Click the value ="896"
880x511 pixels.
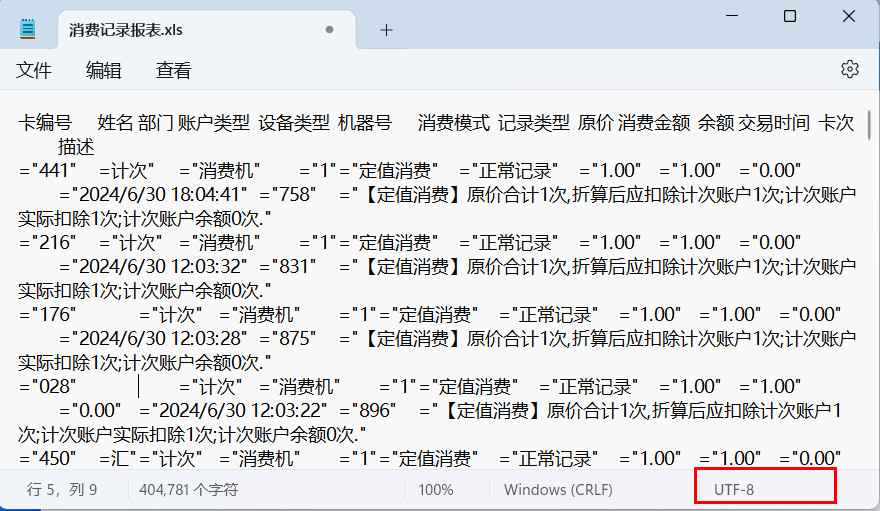(x=368, y=411)
